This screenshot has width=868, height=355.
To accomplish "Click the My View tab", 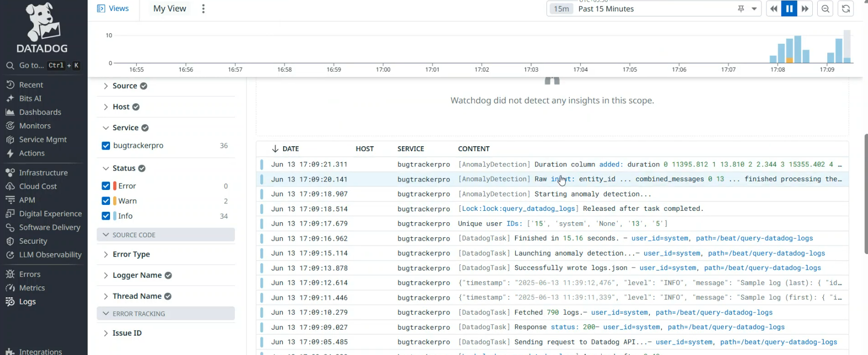I will (x=170, y=8).
